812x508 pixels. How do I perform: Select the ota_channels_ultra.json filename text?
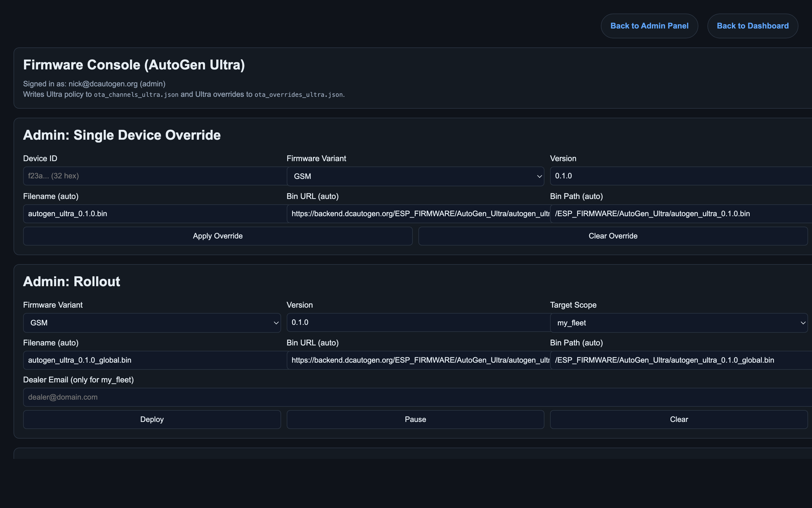point(136,95)
